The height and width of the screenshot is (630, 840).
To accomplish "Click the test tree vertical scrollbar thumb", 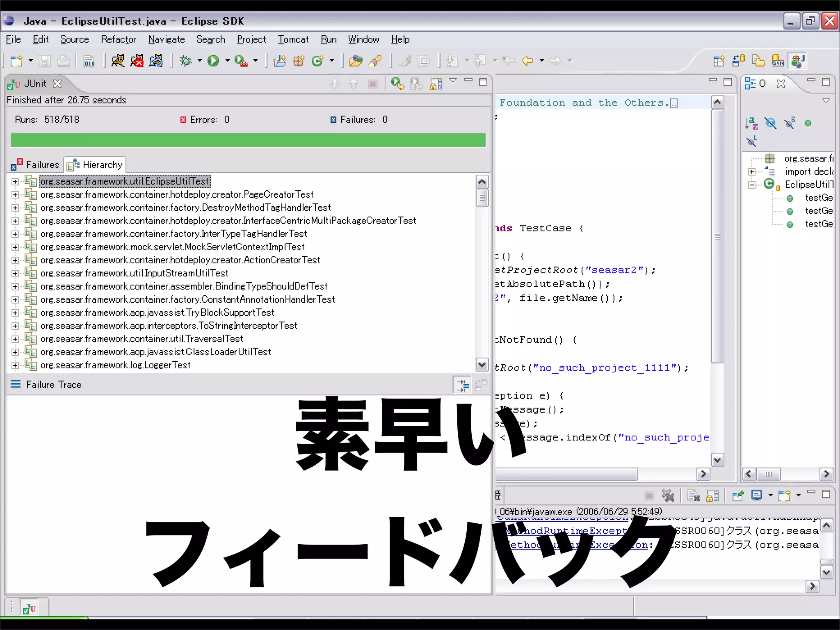I will tap(482, 198).
